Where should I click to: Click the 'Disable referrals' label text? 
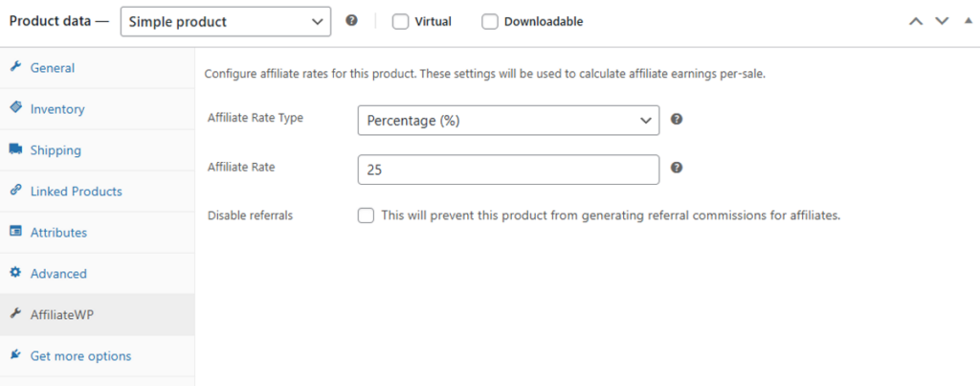tap(250, 216)
